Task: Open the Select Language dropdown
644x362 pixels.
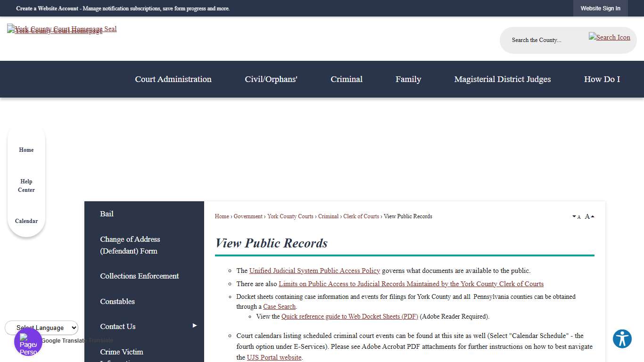Action: click(x=41, y=328)
